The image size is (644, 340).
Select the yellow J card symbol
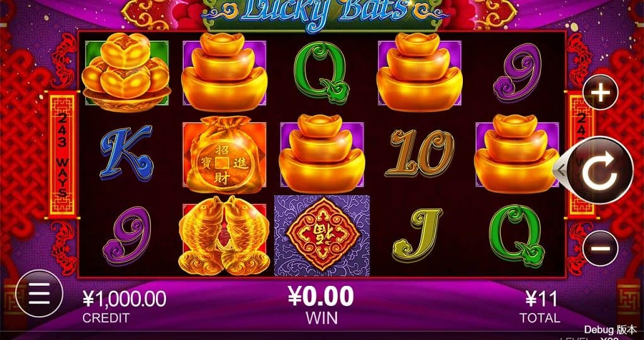pyautogui.click(x=418, y=235)
